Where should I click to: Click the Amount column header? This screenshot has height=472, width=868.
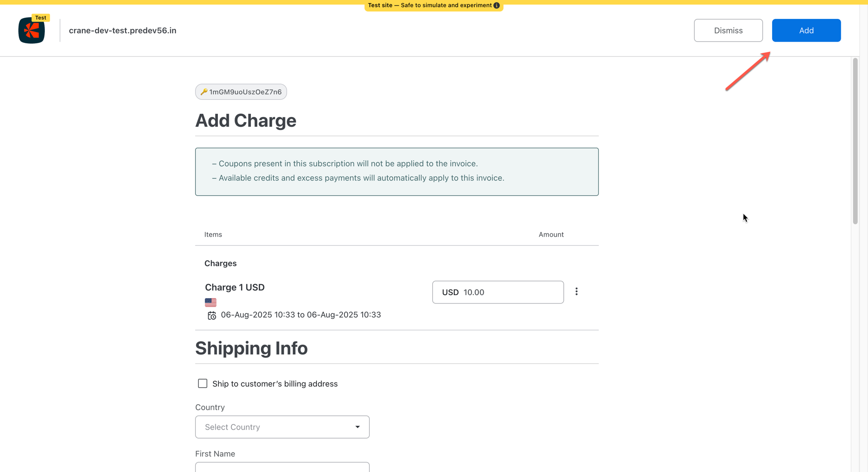(551, 234)
